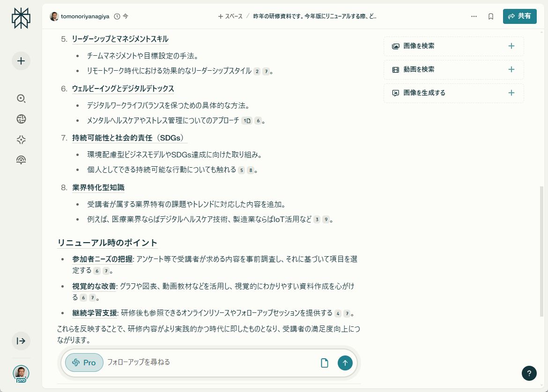
Task: Click plus icon next to 画像を生成する
Action: pyautogui.click(x=511, y=93)
